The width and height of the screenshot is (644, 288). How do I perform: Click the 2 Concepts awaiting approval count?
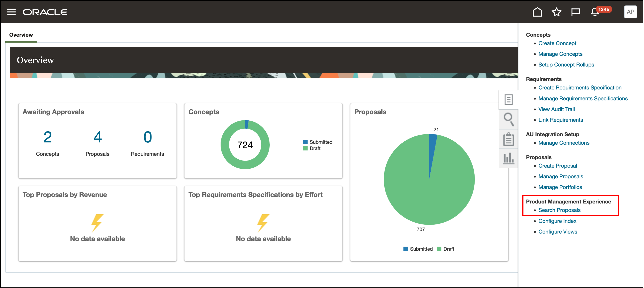[47, 137]
